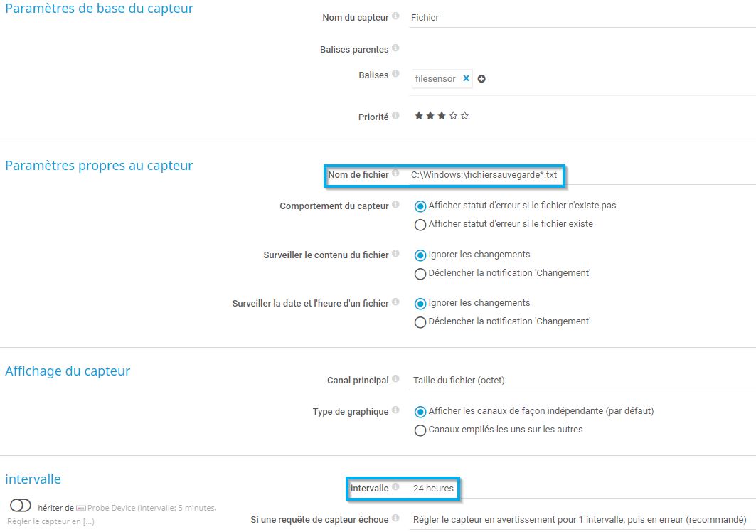Toggle inheritance from Probe Device
This screenshot has height=532, width=756.
coord(21,505)
